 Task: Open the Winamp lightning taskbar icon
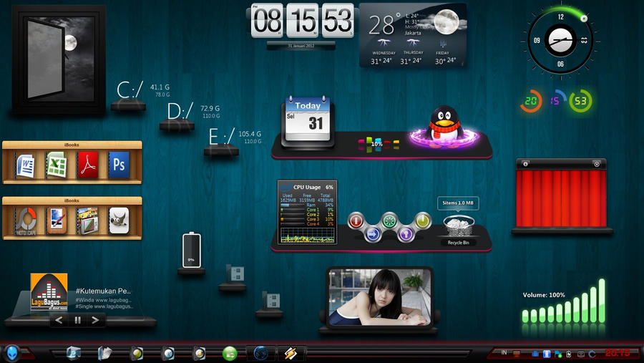291,353
